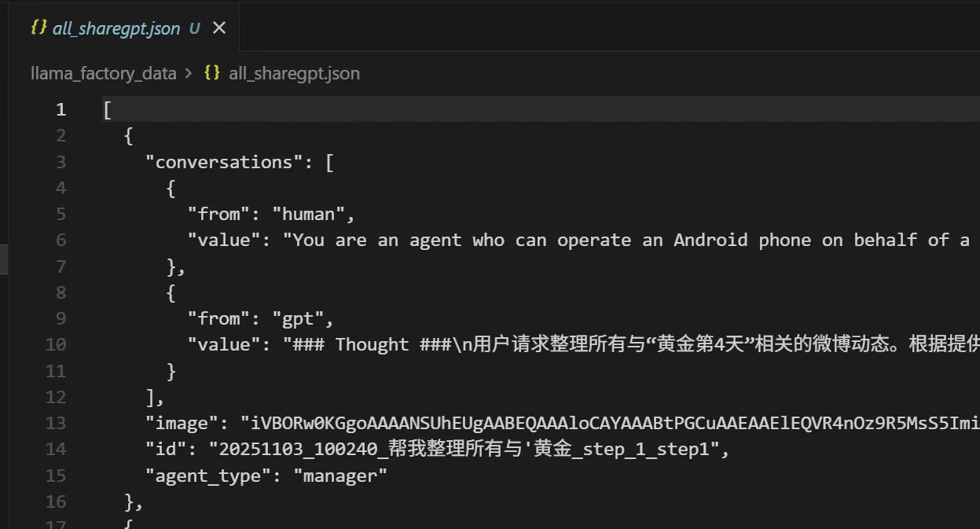Click line number 10 in the gutter
Screen dimensions: 980x529
pyautogui.click(x=56, y=344)
